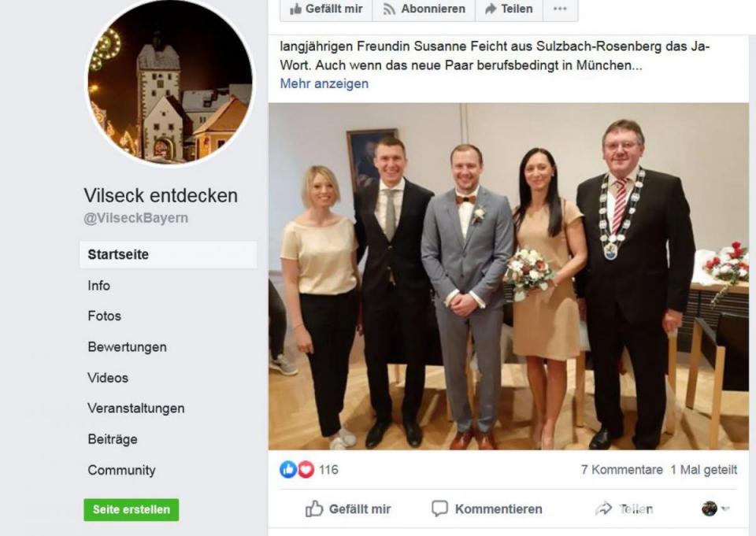
Task: Click the top Teilen share arrow button
Action: [509, 9]
